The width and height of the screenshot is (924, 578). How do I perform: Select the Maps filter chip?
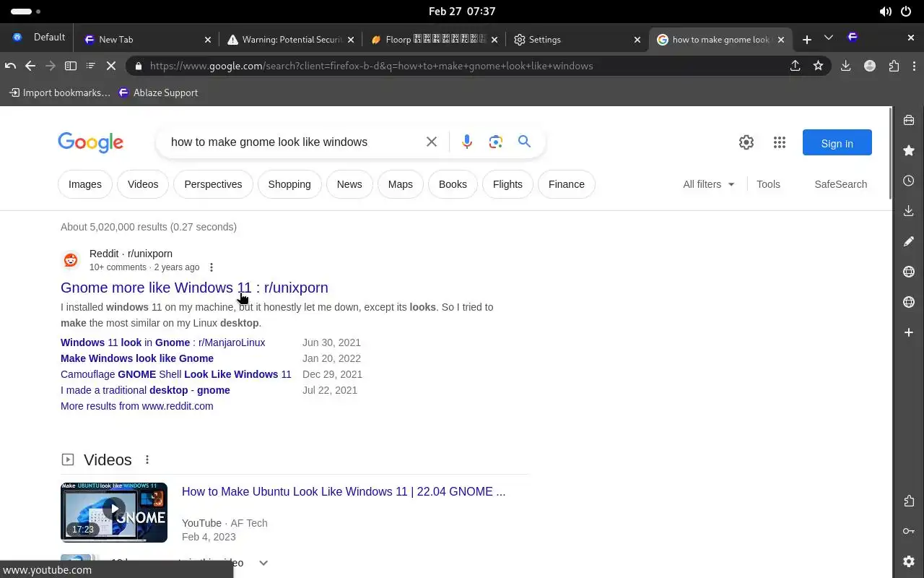pos(401,184)
